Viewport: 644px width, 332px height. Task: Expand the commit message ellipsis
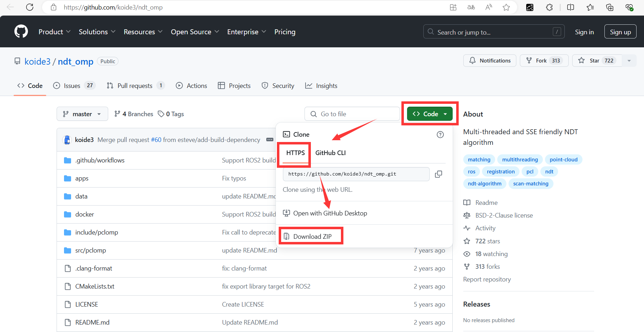pyautogui.click(x=270, y=140)
